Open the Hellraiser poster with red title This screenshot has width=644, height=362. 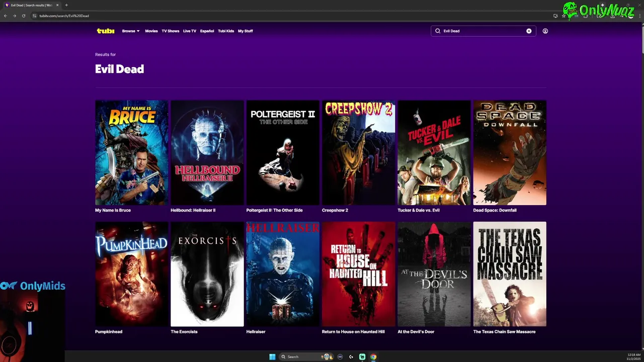pos(283,274)
